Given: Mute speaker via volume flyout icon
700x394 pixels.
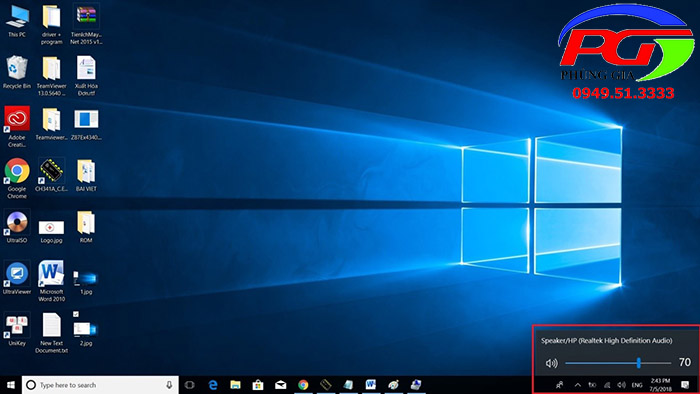Looking at the screenshot, I should tap(552, 363).
